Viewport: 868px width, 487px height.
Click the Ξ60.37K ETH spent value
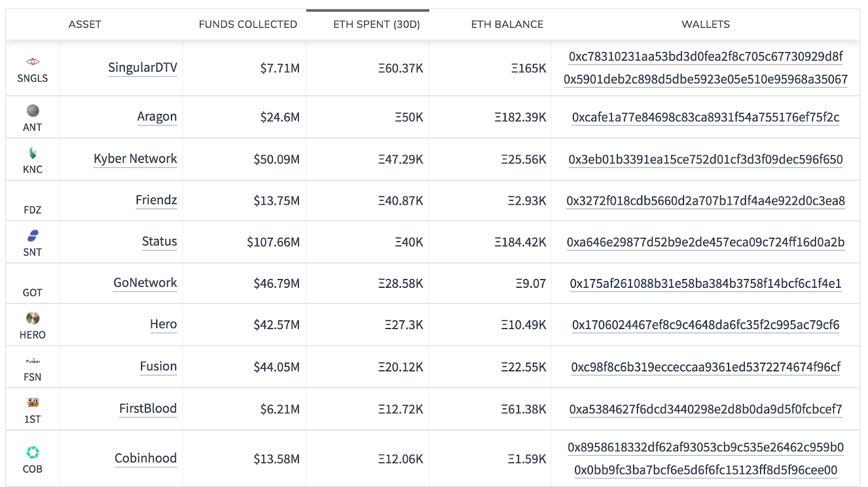(401, 68)
